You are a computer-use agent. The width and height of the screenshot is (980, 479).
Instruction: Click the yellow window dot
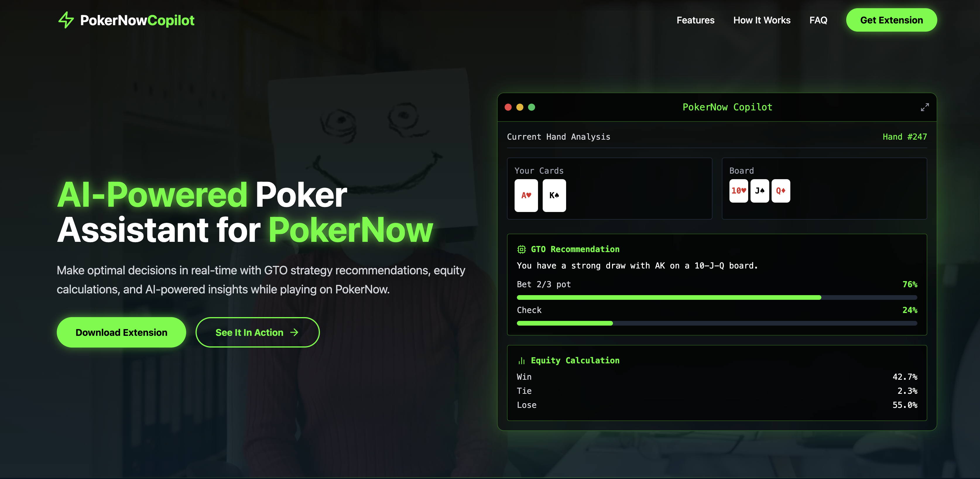(x=520, y=107)
